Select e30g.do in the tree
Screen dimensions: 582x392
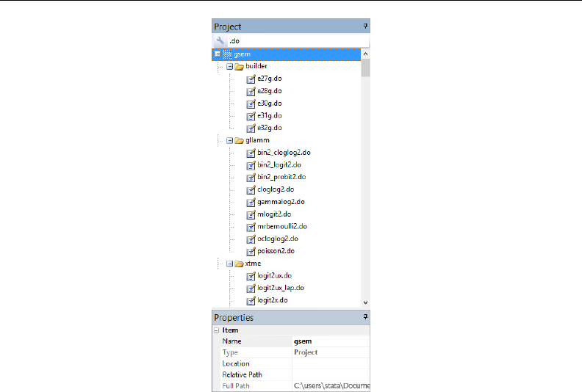[x=270, y=104]
